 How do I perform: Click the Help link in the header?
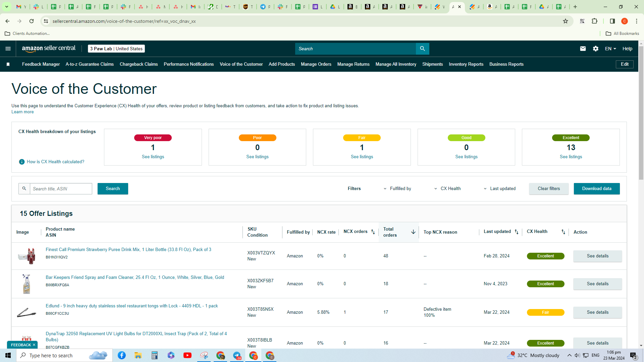click(x=627, y=49)
